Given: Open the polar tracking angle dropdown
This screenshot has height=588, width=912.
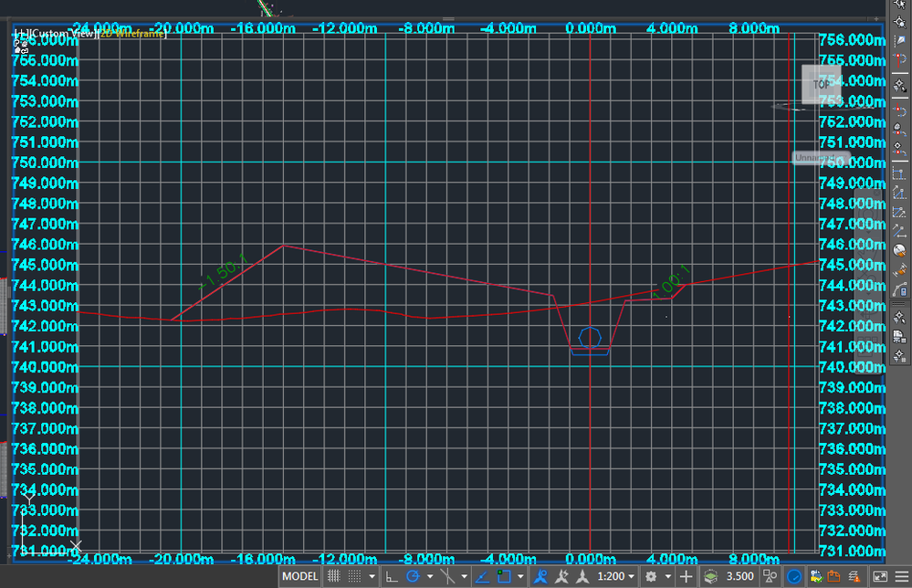Looking at the screenshot, I should pyautogui.click(x=430, y=576).
